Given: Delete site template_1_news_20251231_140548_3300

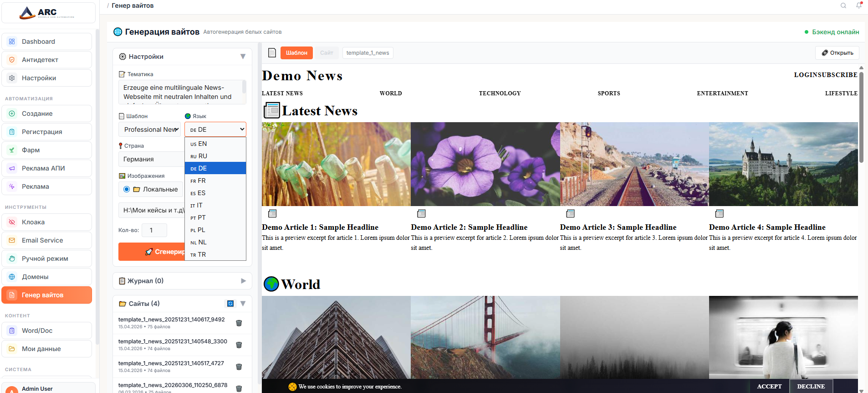Looking at the screenshot, I should pos(239,345).
